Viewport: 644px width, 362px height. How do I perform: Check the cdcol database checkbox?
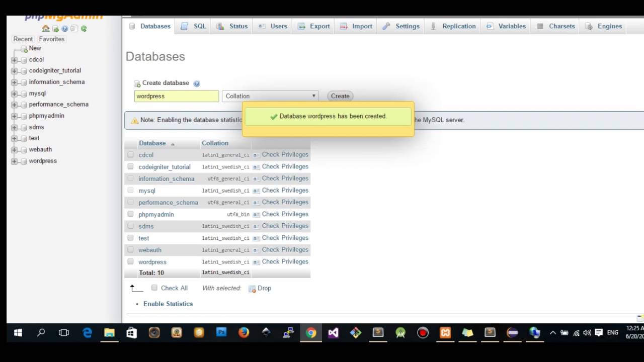[130, 155]
